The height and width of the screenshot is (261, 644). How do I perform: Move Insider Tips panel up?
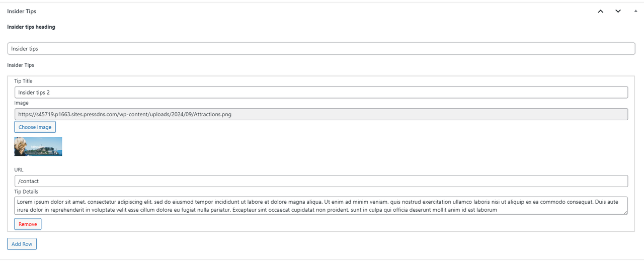pyautogui.click(x=600, y=11)
